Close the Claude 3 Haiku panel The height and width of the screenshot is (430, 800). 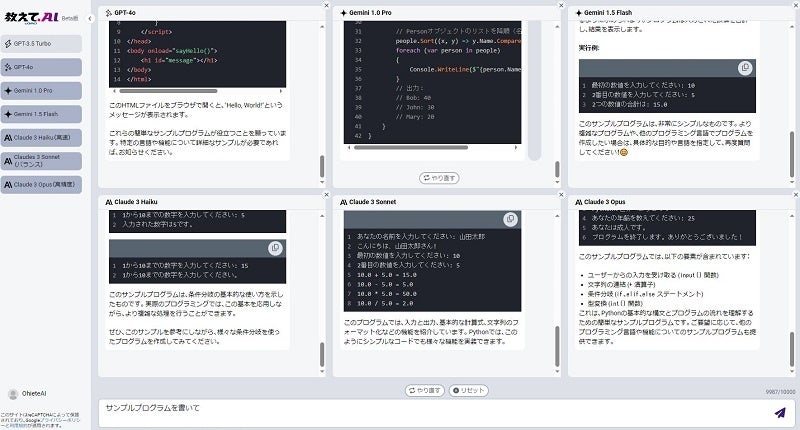click(x=327, y=194)
